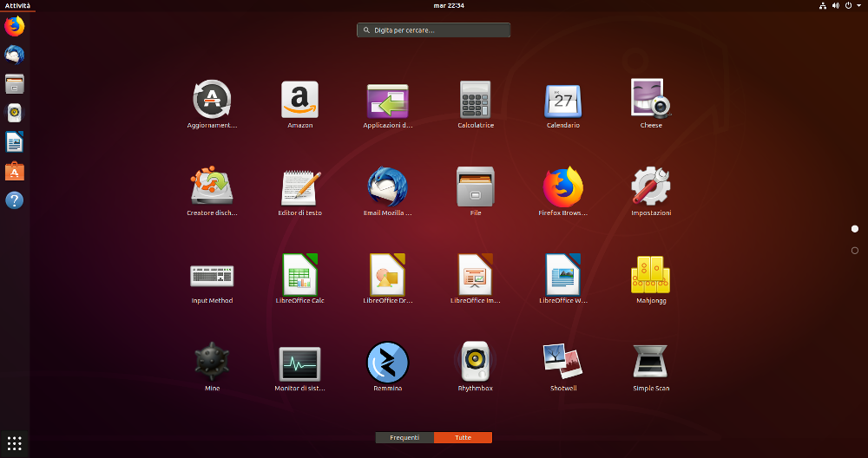The image size is (868, 458).
Task: Go to the second app page indicator
Action: (855, 251)
